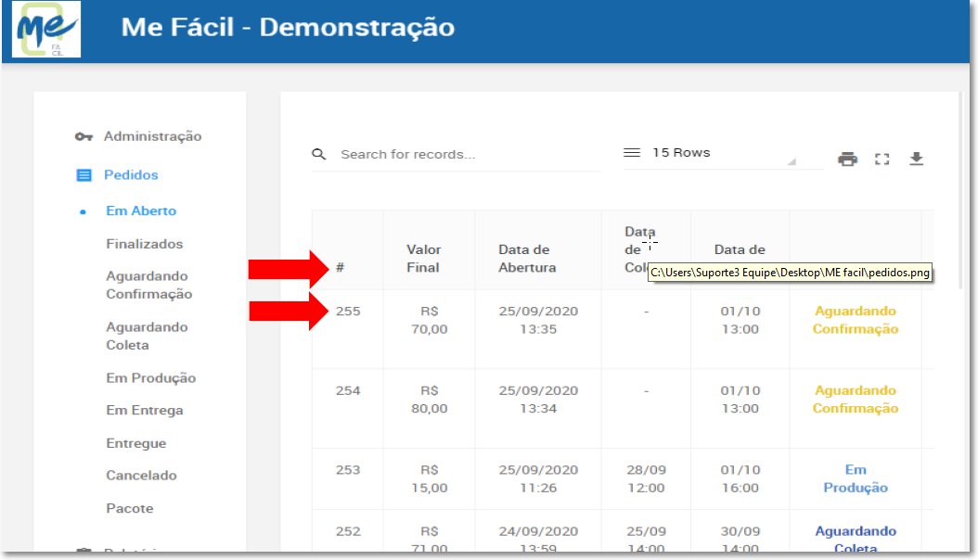Viewport: 978px width, 560px height.
Task: Collapse the Pedidos menu section
Action: coord(131,175)
